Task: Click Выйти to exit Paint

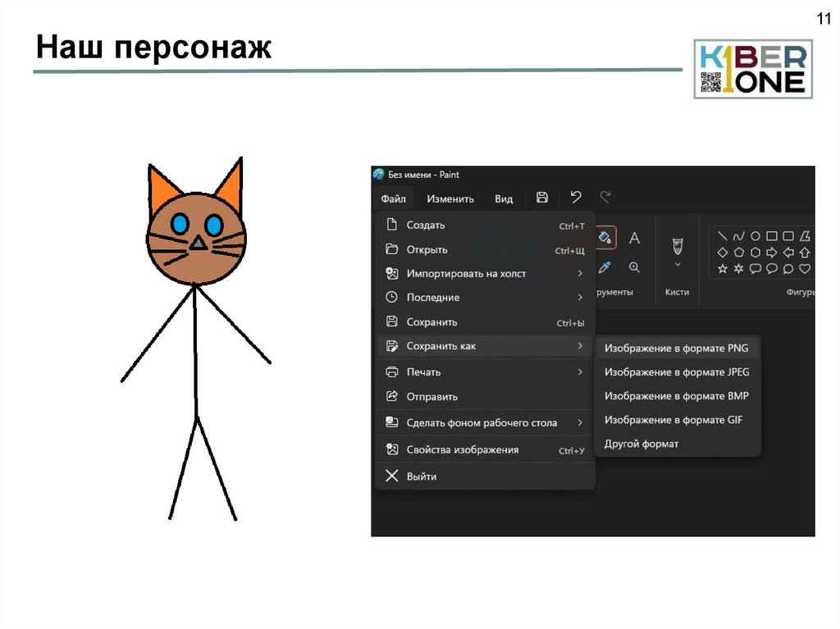Action: click(421, 476)
